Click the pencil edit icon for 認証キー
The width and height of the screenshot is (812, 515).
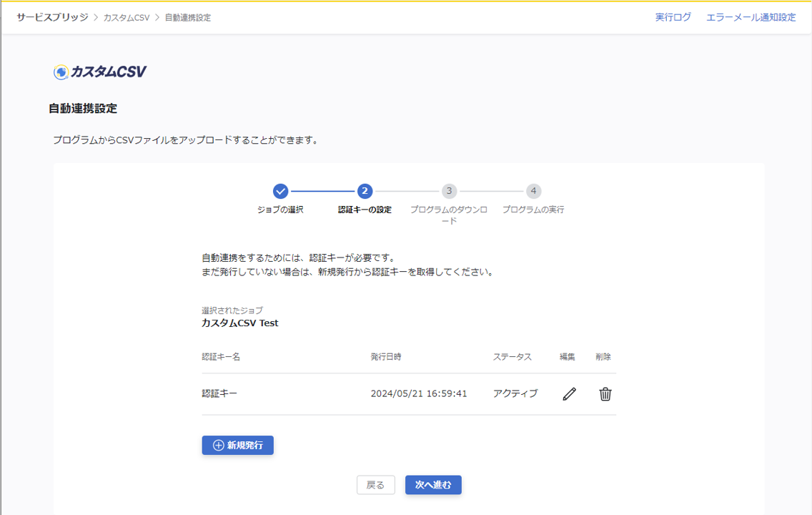click(x=569, y=394)
